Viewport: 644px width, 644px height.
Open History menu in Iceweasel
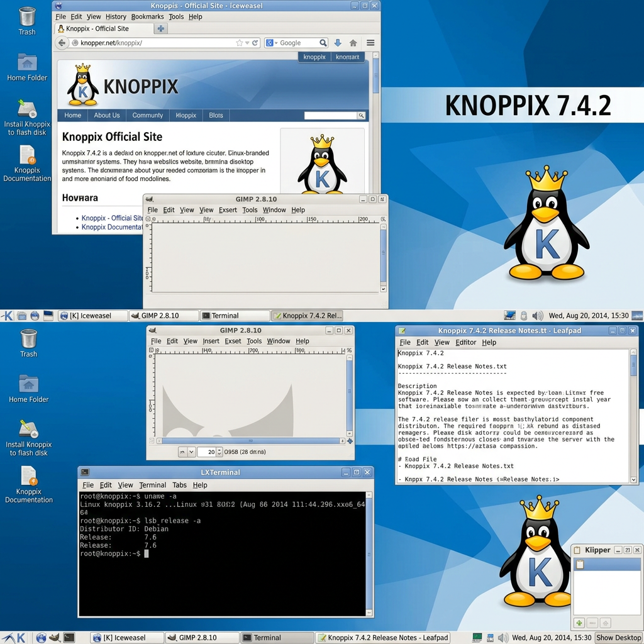click(116, 17)
